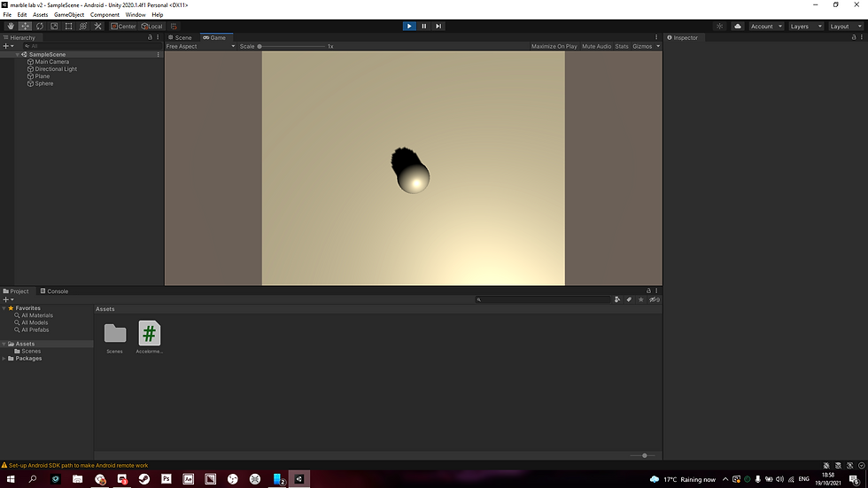868x488 pixels.
Task: Toggle hidden packages visibility in Project
Action: [x=655, y=299]
